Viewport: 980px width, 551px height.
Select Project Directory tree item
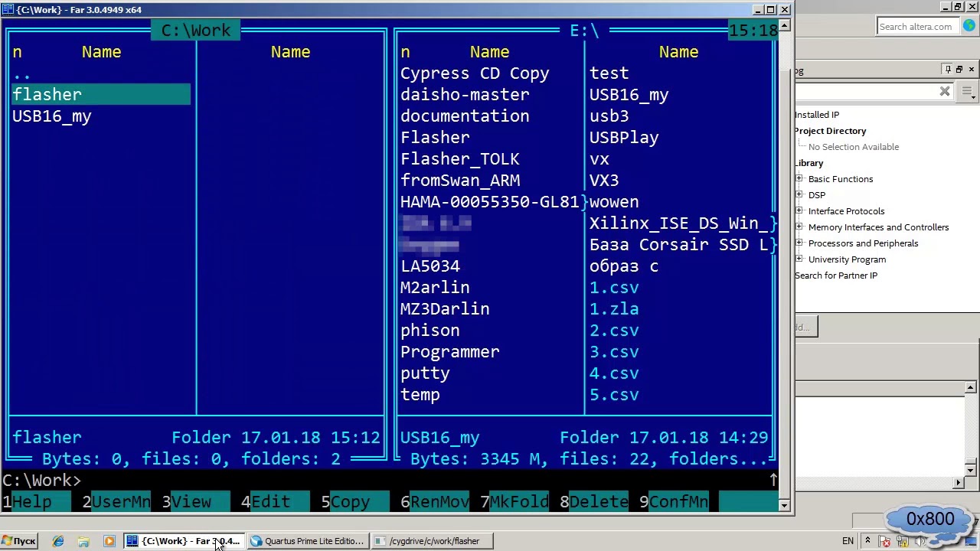[830, 131]
